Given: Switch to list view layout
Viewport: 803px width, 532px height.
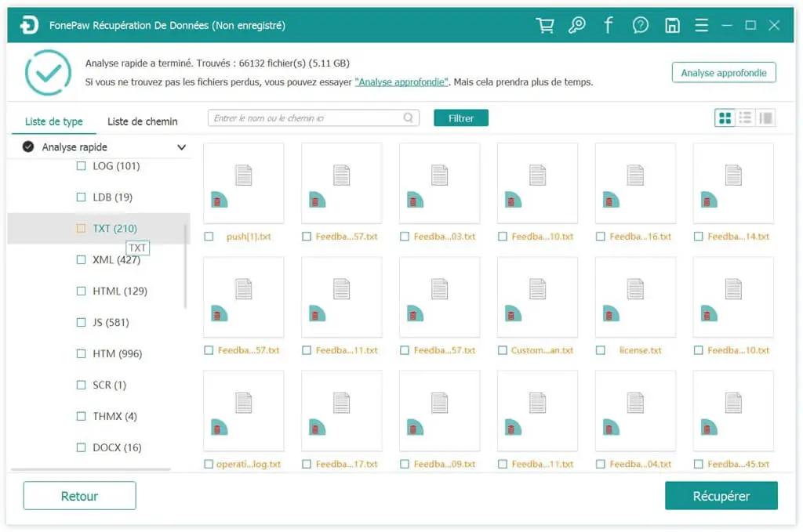Looking at the screenshot, I should click(745, 118).
